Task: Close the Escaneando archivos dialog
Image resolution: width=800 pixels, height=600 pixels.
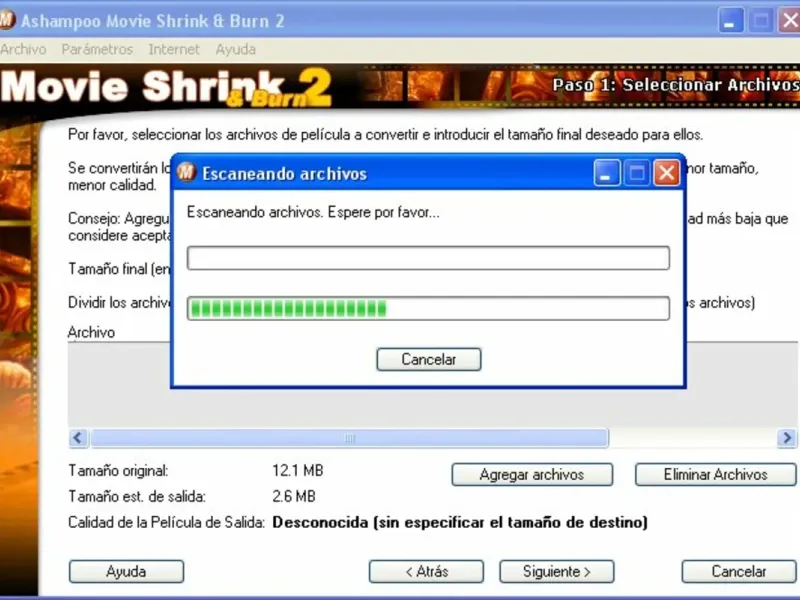Action: click(666, 173)
